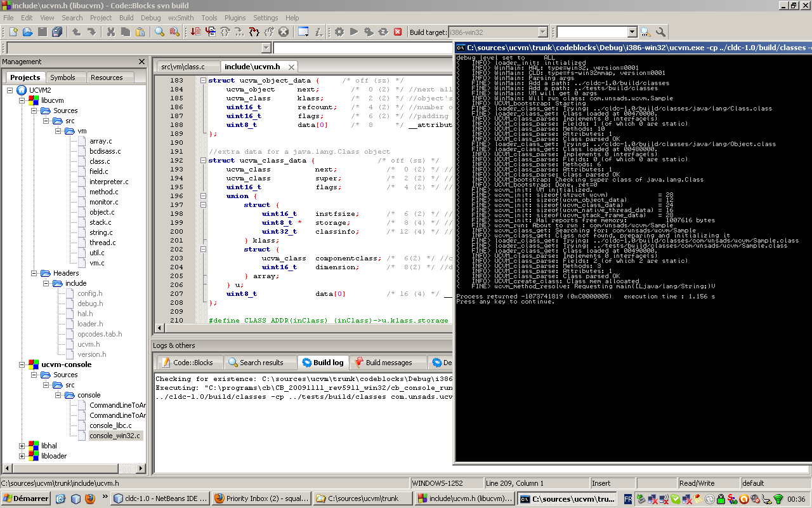Click the Next line debug icon

(225, 32)
